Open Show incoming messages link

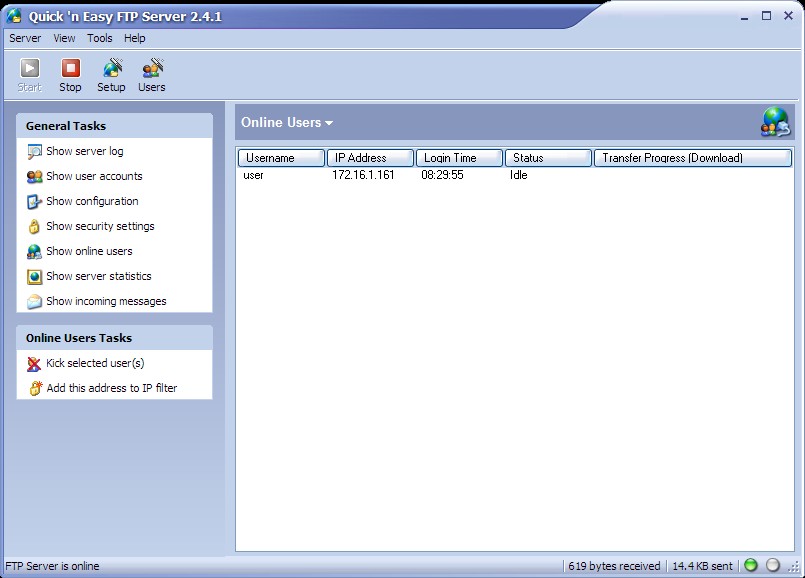[106, 301]
